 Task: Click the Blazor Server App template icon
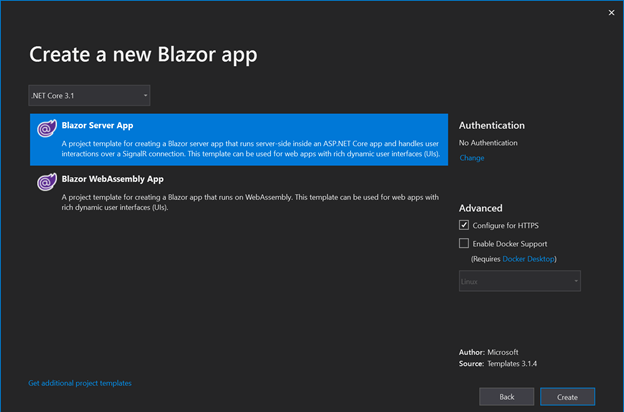(45, 129)
